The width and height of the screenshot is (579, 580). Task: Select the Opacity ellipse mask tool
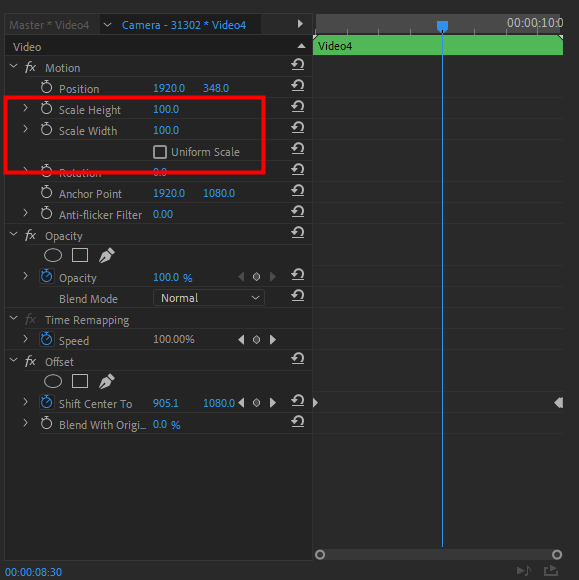click(x=53, y=255)
